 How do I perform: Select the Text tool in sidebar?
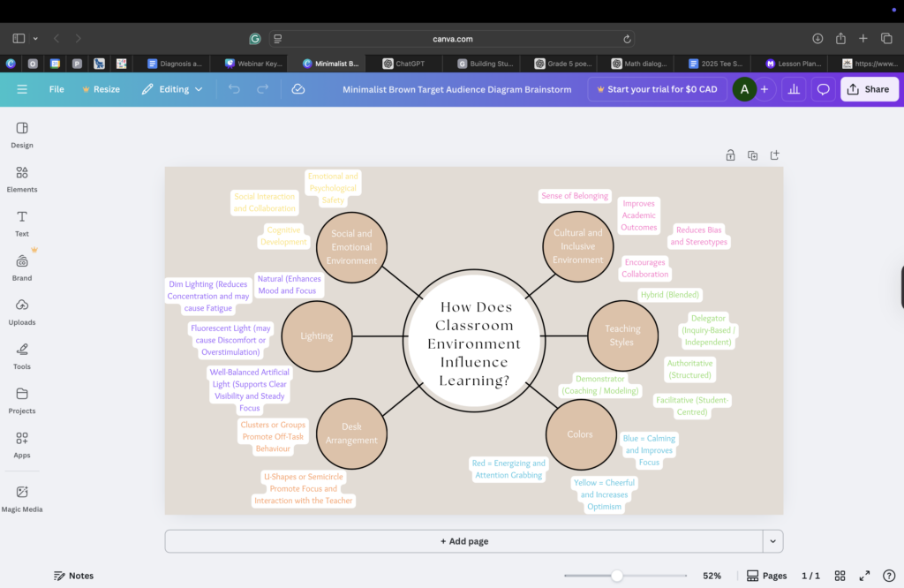(x=22, y=222)
